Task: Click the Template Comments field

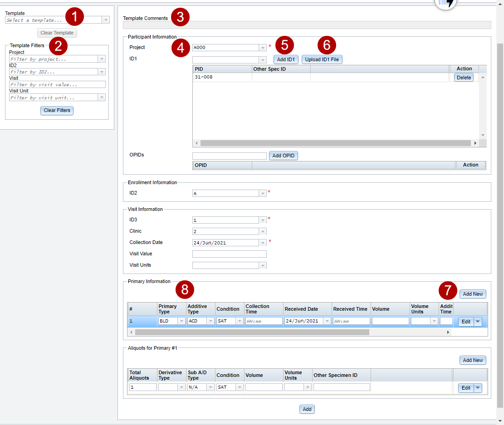Action: point(307,25)
